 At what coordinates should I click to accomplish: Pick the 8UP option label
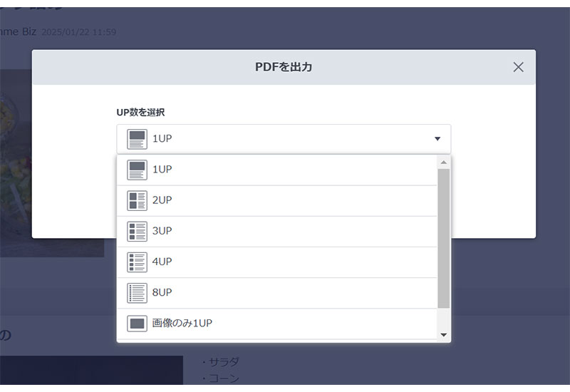click(162, 292)
